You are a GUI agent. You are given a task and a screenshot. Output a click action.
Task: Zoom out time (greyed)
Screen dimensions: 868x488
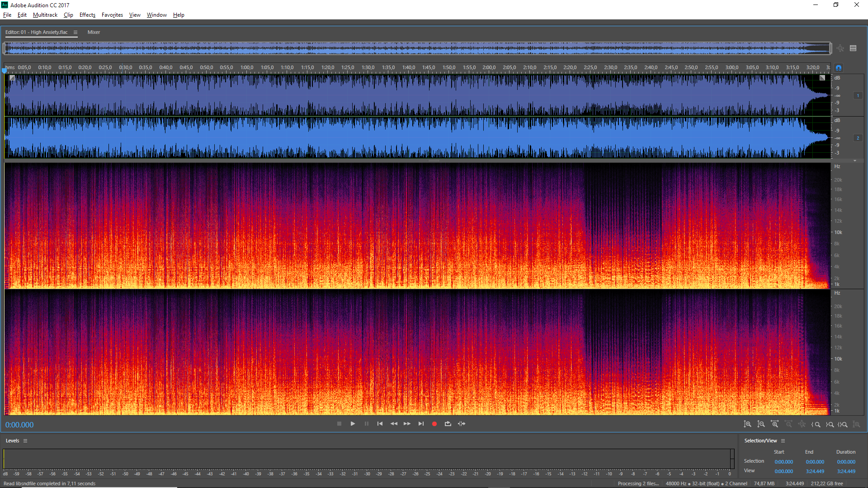(788, 424)
